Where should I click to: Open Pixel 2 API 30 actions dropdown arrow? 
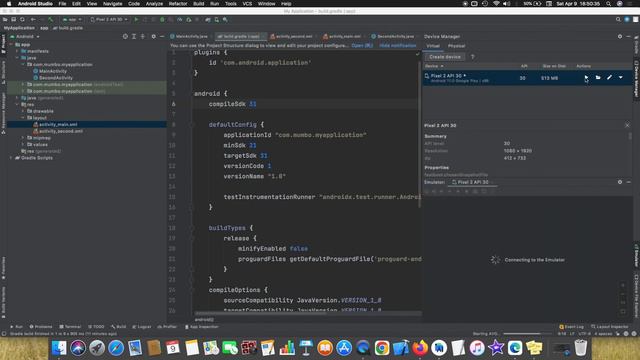620,77
